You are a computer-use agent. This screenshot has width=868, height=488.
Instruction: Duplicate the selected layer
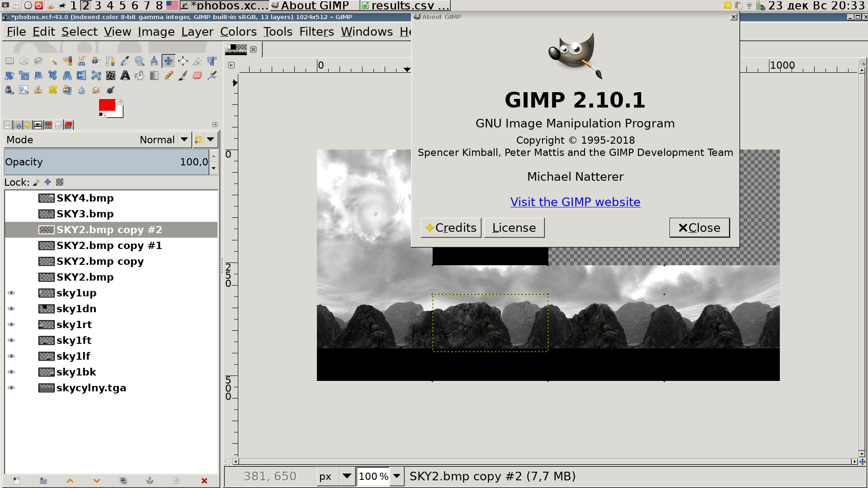click(123, 480)
